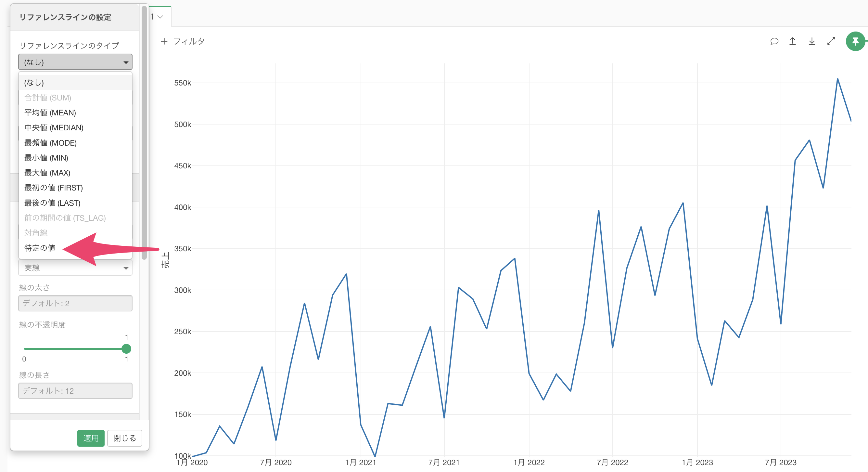Select 最小値 (MIN) option
The image size is (868, 472).
[x=75, y=158]
